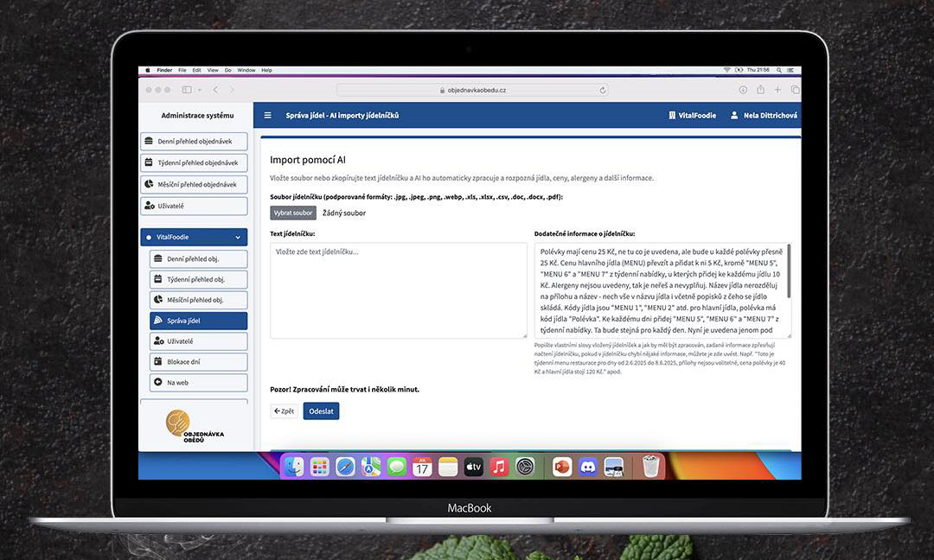Toggle the hamburger sidebar menu icon
The image size is (934, 560).
(x=267, y=115)
